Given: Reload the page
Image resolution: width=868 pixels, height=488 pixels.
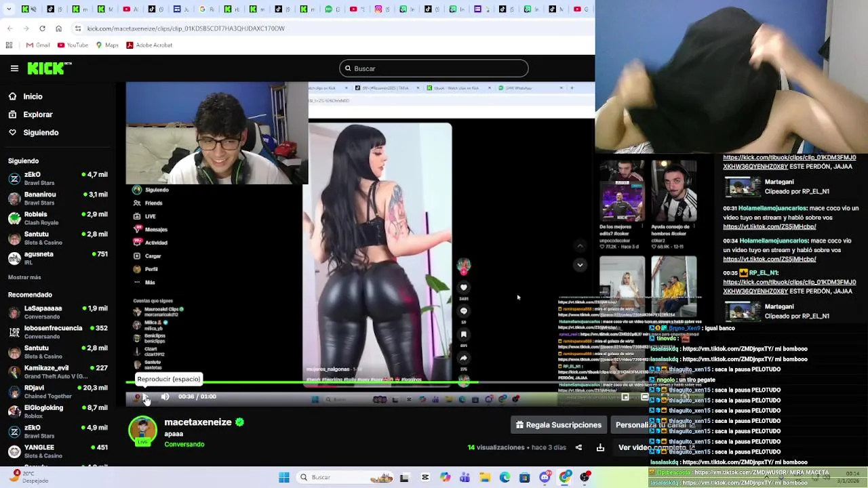Looking at the screenshot, I should (x=42, y=28).
